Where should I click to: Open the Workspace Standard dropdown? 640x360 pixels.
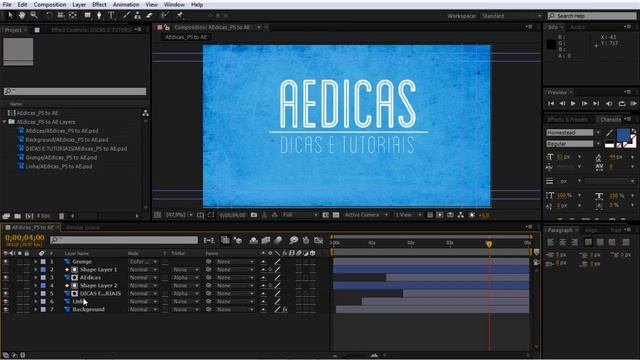(511, 16)
